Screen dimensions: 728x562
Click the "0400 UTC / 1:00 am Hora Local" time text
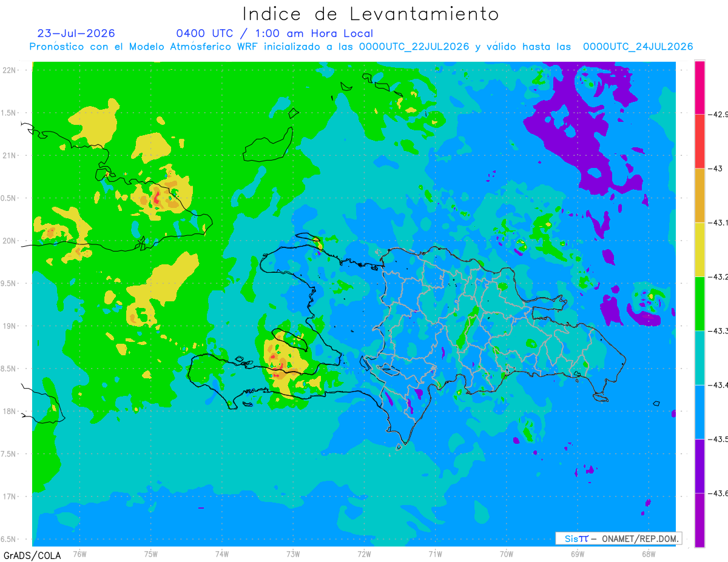pos(275,33)
